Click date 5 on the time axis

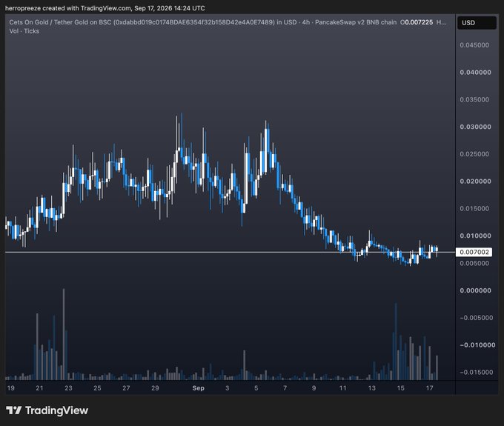click(256, 388)
